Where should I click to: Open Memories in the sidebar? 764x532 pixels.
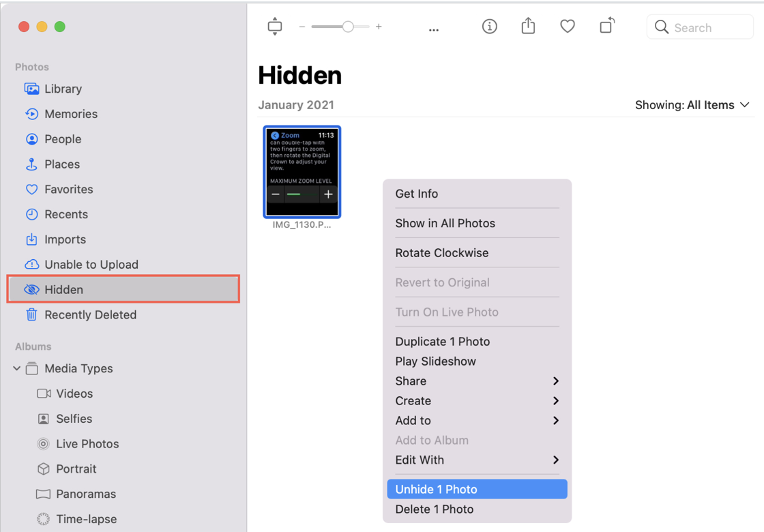pos(71,114)
